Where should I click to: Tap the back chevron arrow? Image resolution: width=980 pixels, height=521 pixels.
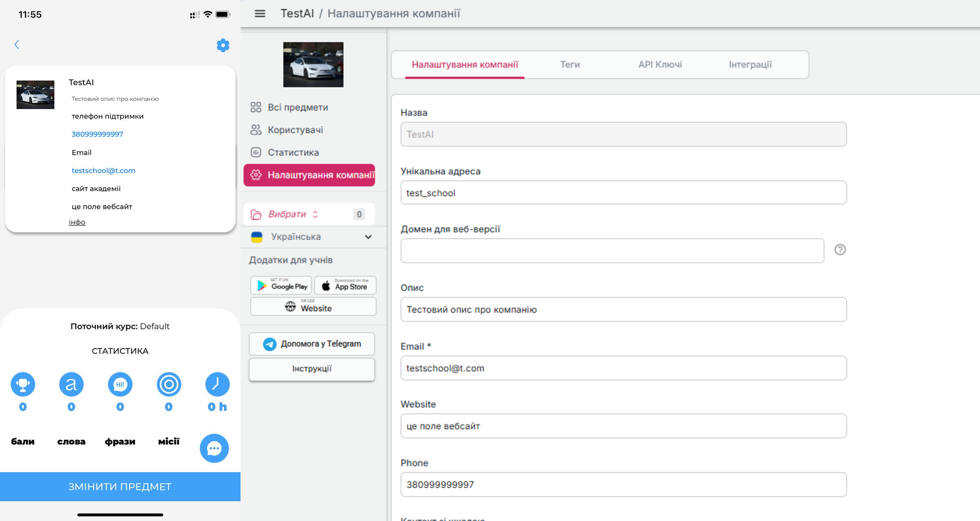tap(17, 44)
